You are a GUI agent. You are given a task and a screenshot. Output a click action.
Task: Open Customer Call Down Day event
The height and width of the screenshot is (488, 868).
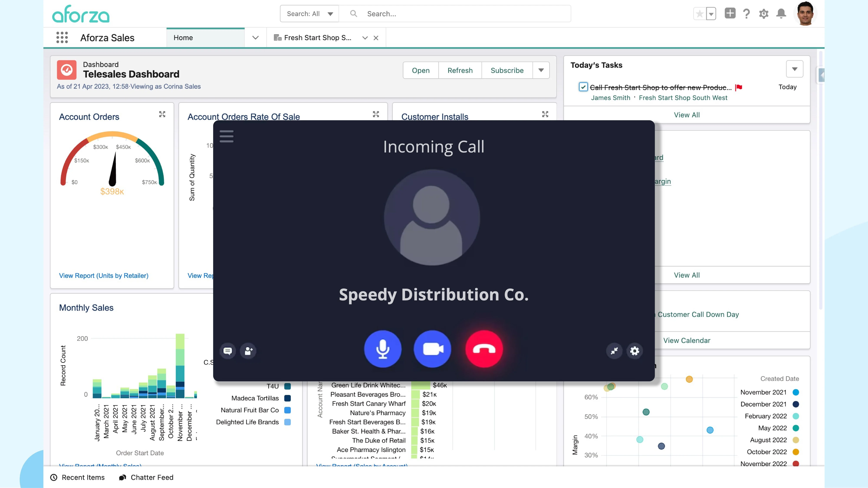click(698, 314)
